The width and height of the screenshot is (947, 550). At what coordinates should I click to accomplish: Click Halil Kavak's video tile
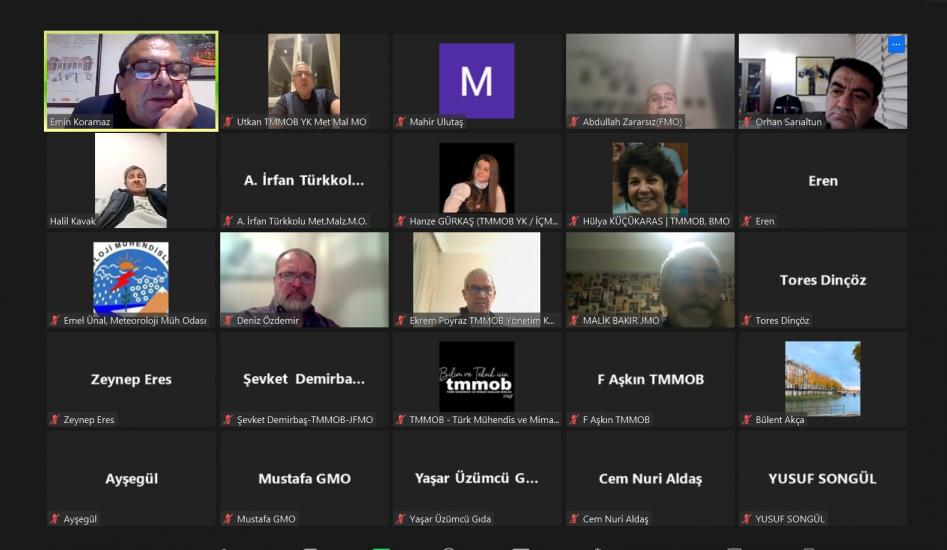[x=131, y=181]
